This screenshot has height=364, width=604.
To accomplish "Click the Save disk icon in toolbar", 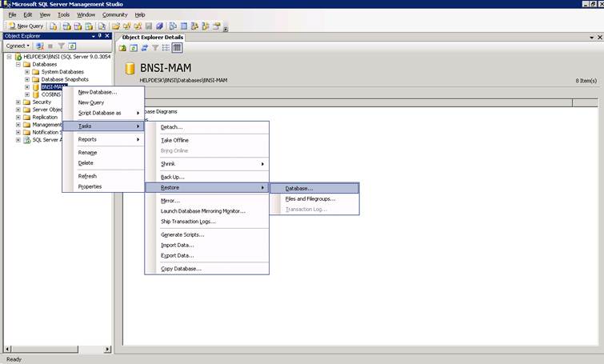I will click(149, 26).
